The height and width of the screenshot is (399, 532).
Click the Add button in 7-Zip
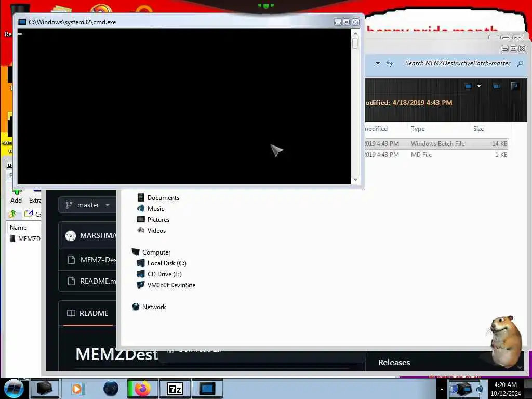16,197
